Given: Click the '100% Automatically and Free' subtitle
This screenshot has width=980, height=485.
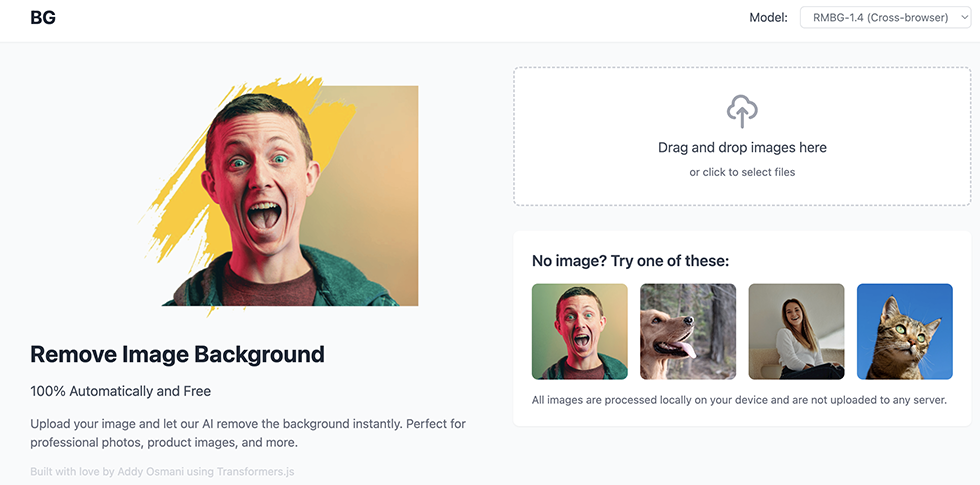Looking at the screenshot, I should pyautogui.click(x=120, y=391).
